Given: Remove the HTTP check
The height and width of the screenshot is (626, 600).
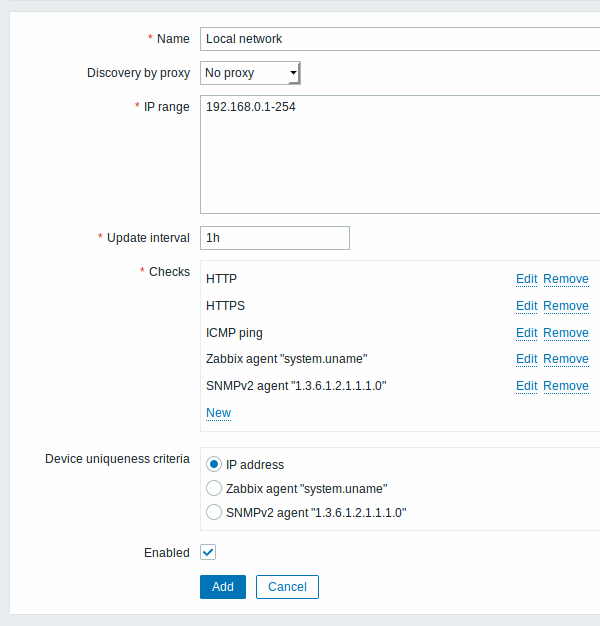Looking at the screenshot, I should (x=566, y=279).
